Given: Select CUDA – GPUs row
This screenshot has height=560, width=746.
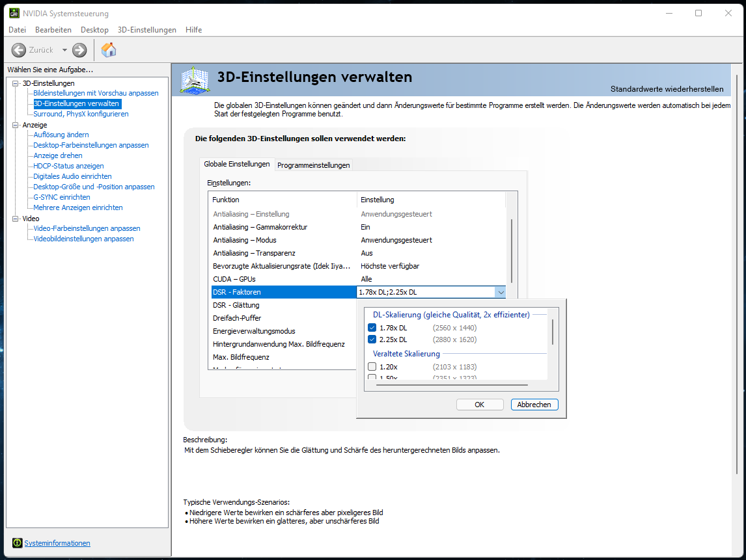Looking at the screenshot, I should click(x=358, y=279).
